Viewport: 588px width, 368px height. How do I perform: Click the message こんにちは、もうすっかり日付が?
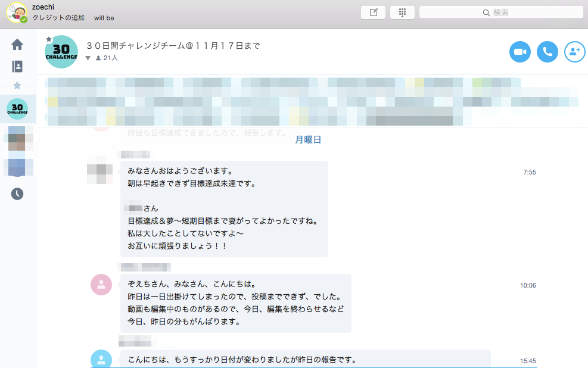coord(305,359)
